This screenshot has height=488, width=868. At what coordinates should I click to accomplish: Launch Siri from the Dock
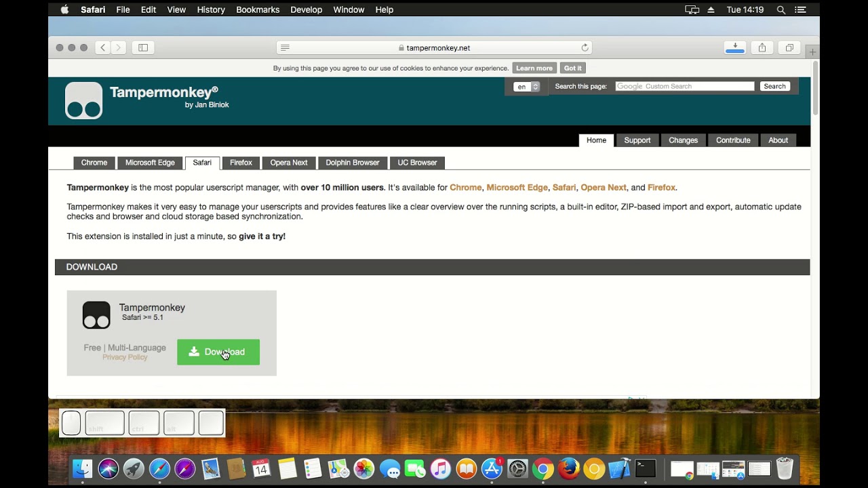click(108, 468)
